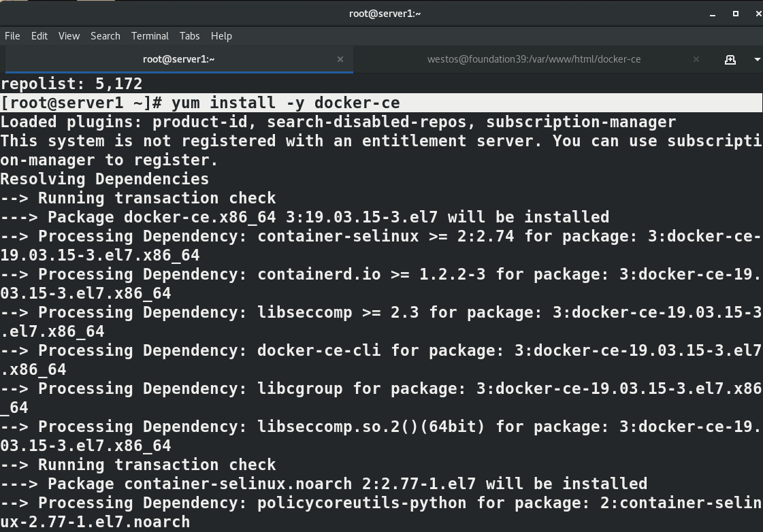763x532 pixels.
Task: Minimize the terminal window
Action: tap(713, 14)
